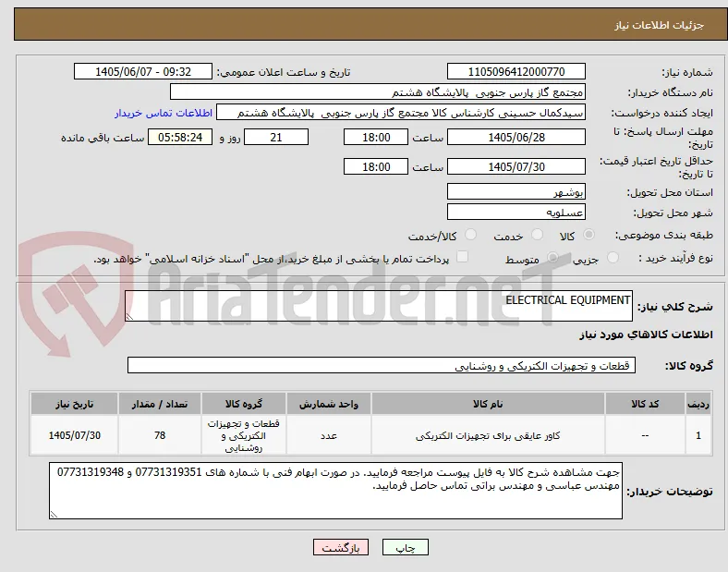Click the ELECTRICAL EQUIPMENT description textarea
The image size is (728, 572).
379,306
